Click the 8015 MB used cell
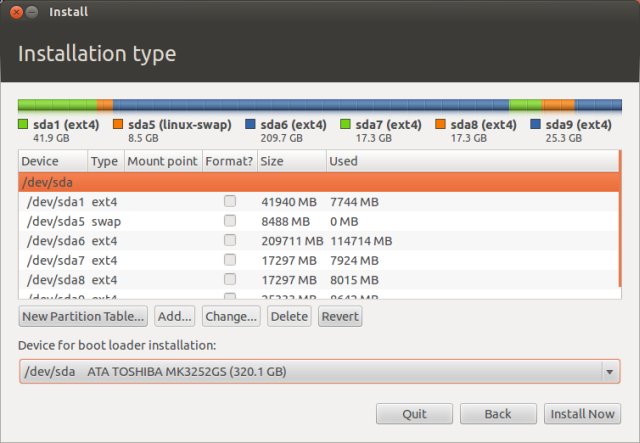Viewport: 640px width, 443px height. [x=354, y=280]
